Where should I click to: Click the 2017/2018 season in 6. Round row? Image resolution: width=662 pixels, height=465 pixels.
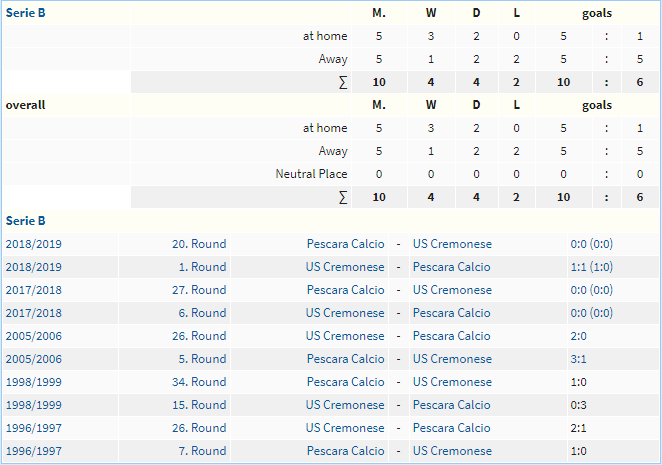point(34,313)
